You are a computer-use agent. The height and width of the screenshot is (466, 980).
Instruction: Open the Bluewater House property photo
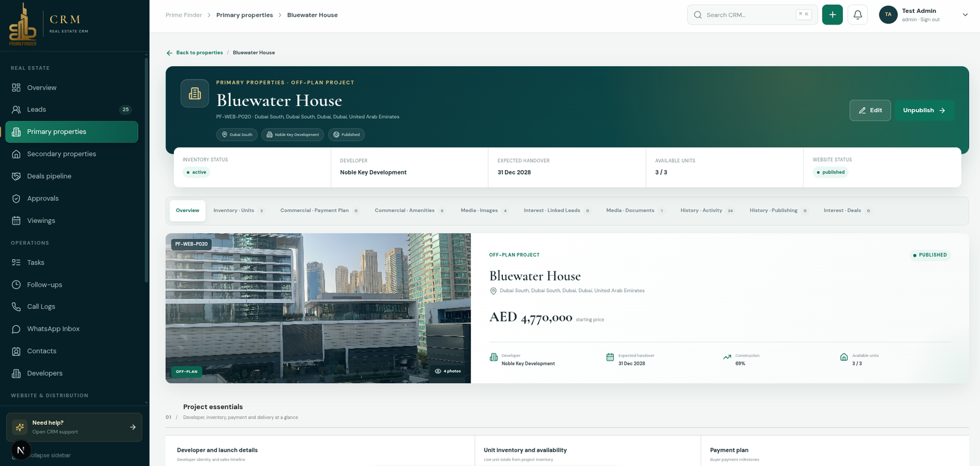point(318,308)
